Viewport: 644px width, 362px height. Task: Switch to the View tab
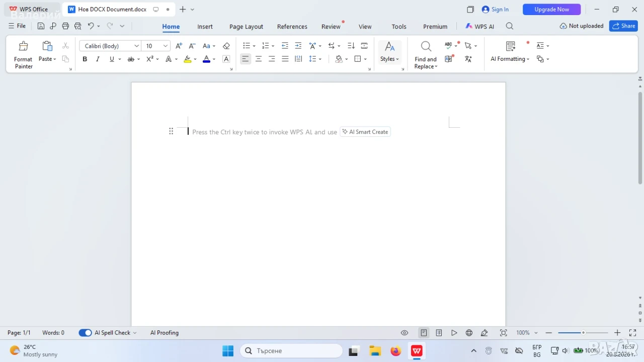pyautogui.click(x=365, y=27)
